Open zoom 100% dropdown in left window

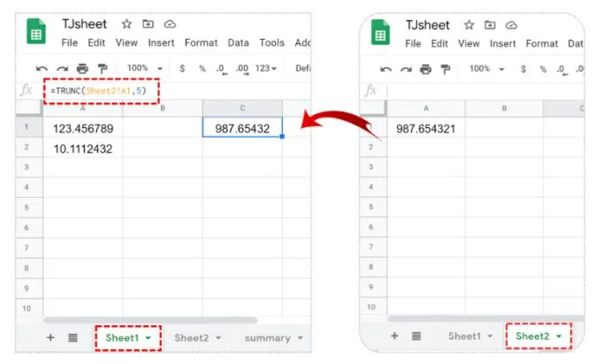(x=145, y=68)
